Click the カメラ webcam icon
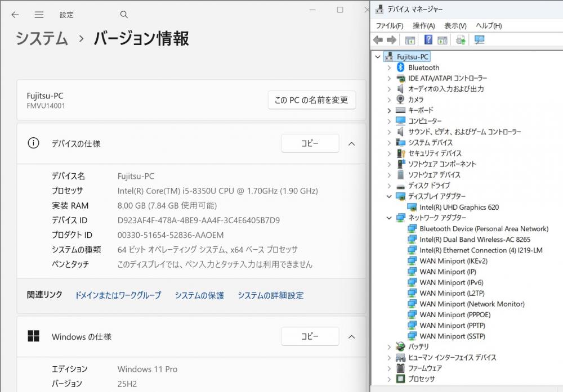The height and width of the screenshot is (392, 563). (400, 99)
